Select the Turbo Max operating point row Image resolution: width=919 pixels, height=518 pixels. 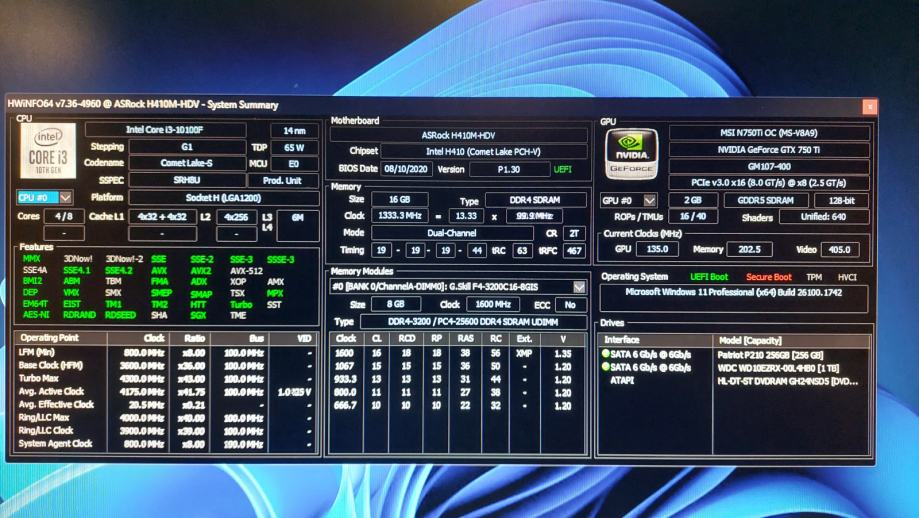click(x=166, y=379)
